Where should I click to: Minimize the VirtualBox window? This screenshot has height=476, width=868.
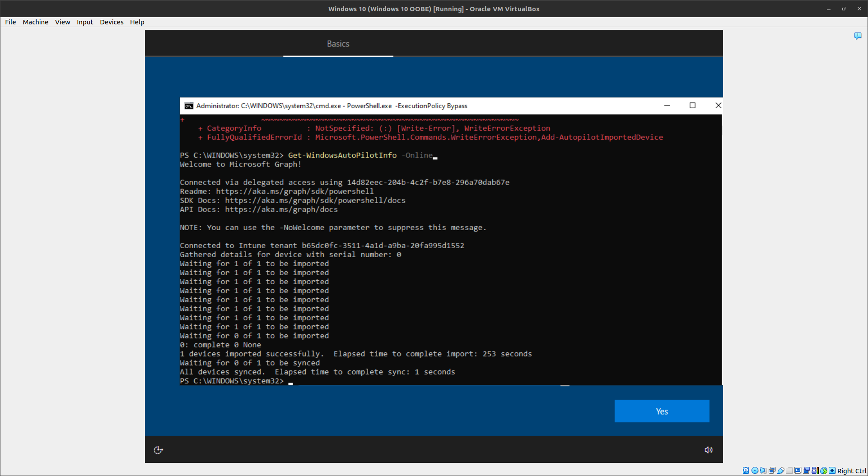coord(829,9)
